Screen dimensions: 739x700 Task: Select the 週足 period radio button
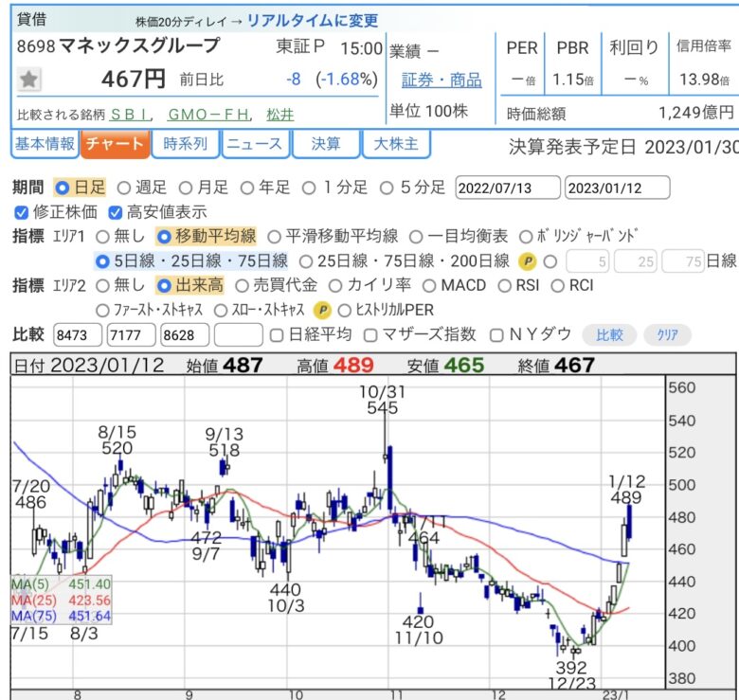tap(124, 188)
